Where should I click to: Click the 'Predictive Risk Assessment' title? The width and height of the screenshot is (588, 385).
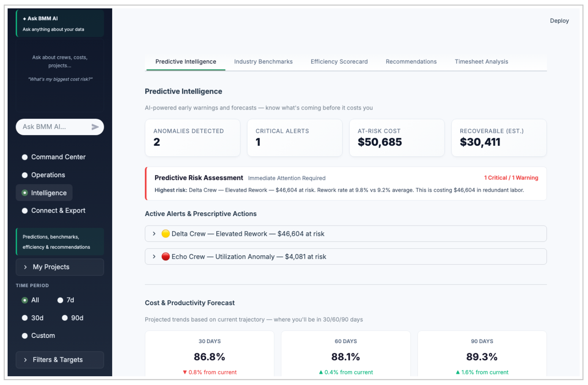coord(199,178)
